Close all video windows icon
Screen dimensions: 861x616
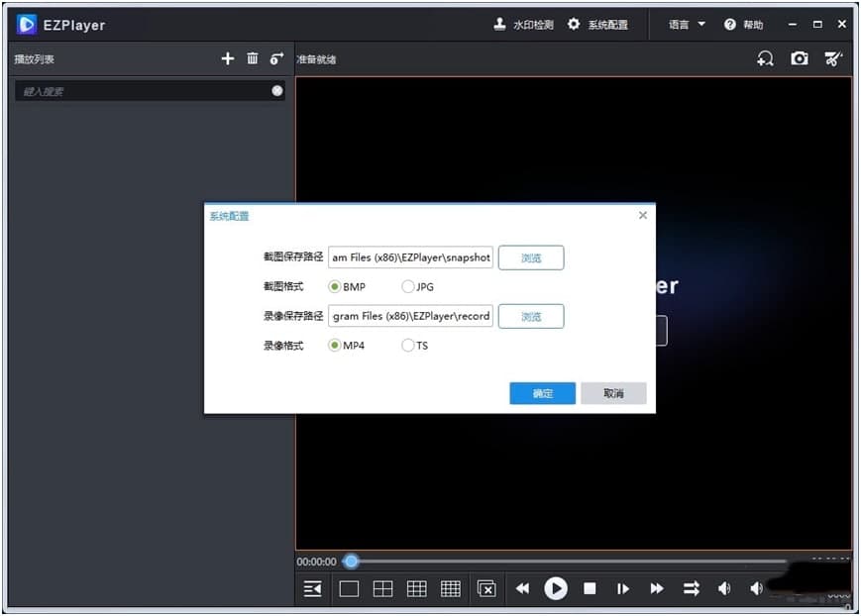486,587
